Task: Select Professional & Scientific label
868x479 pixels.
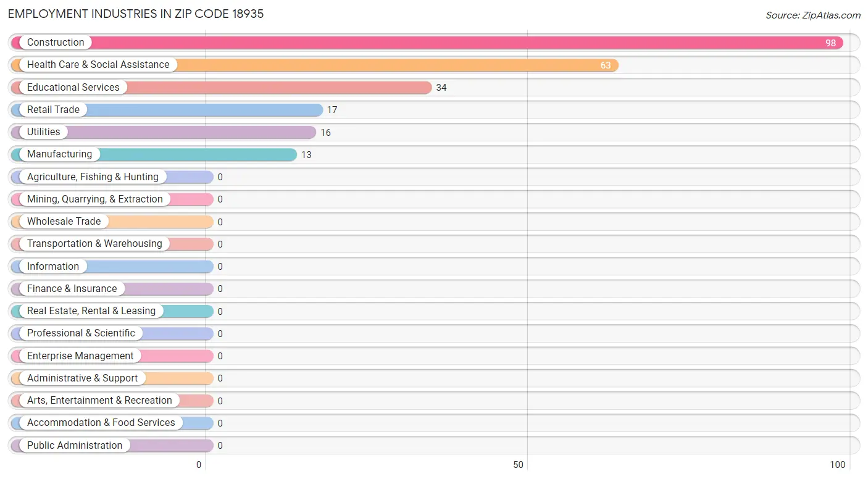Action: (81, 333)
